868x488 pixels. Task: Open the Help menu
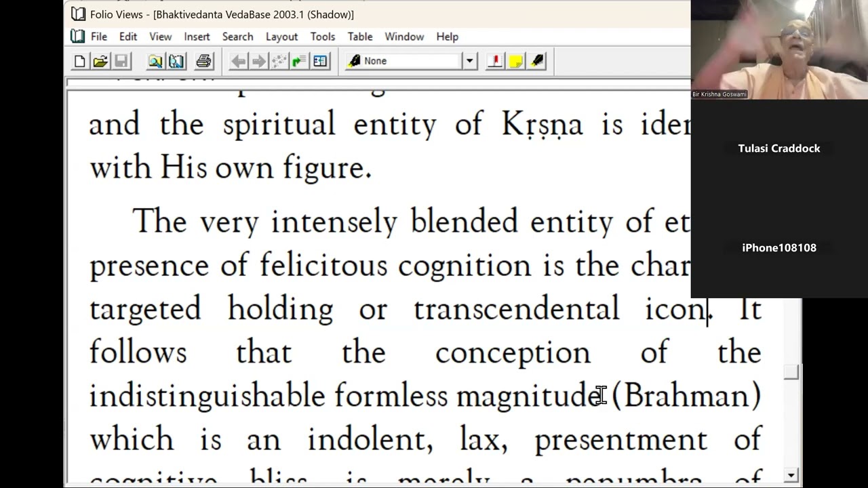click(448, 37)
